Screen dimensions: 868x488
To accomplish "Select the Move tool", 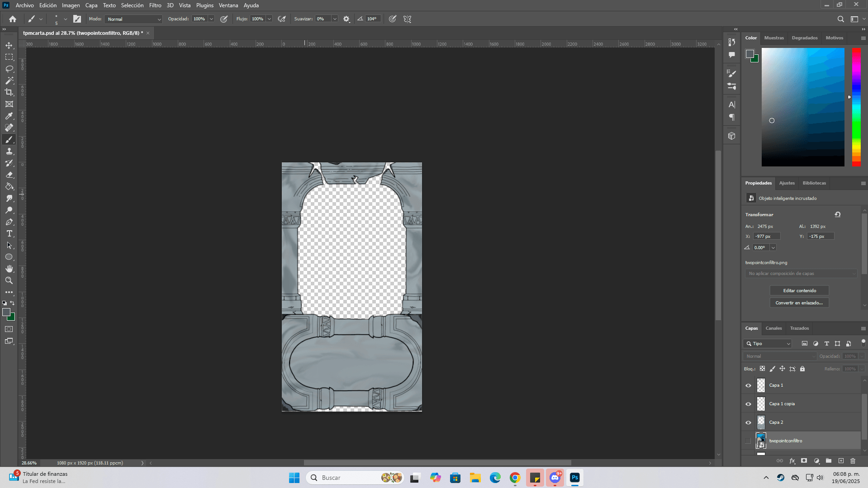I will pyautogui.click(x=9, y=45).
